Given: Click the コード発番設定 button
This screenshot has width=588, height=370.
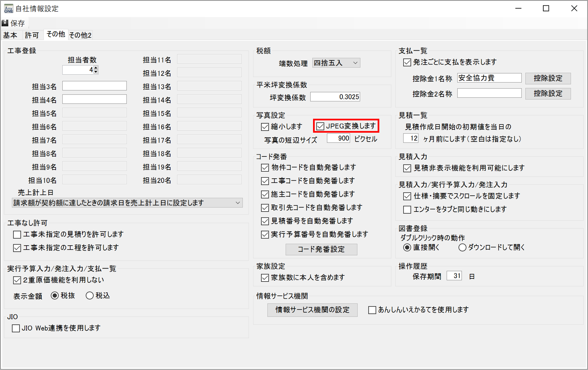Looking at the screenshot, I should click(x=321, y=249).
